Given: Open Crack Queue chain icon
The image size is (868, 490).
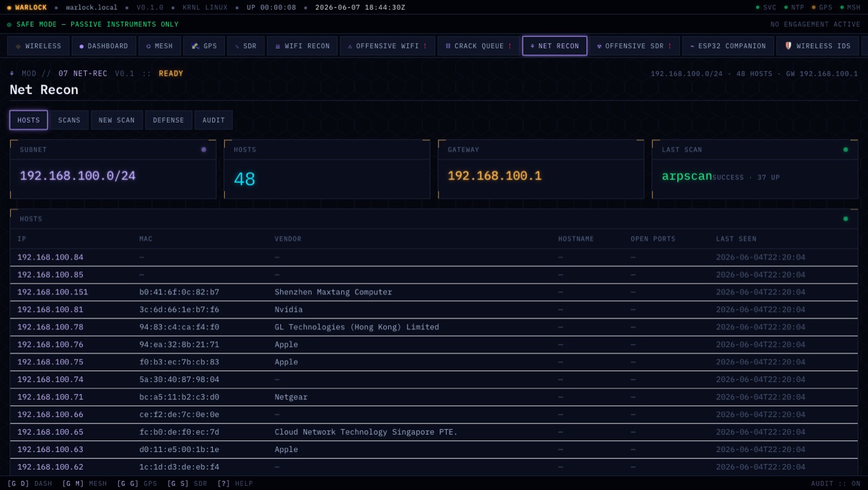Looking at the screenshot, I should [x=448, y=46].
